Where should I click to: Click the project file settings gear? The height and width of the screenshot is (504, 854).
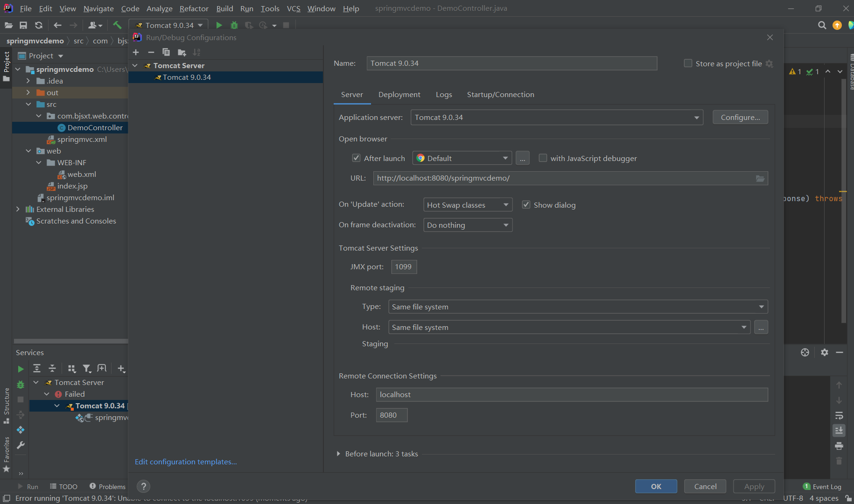[769, 64]
